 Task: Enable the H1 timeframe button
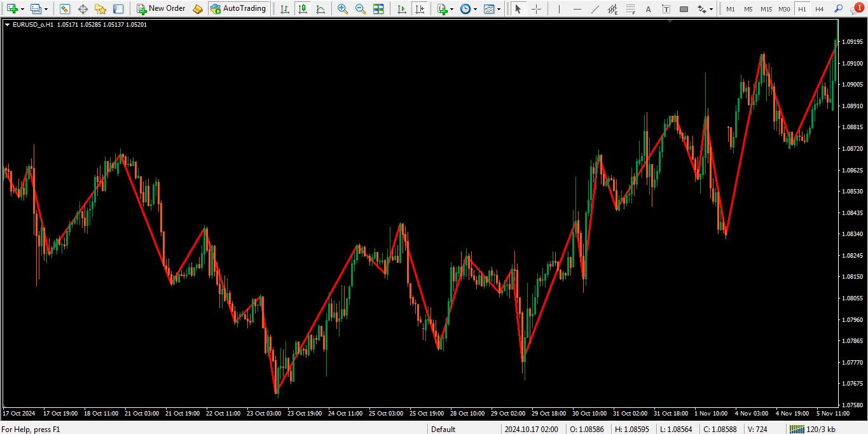(x=802, y=9)
